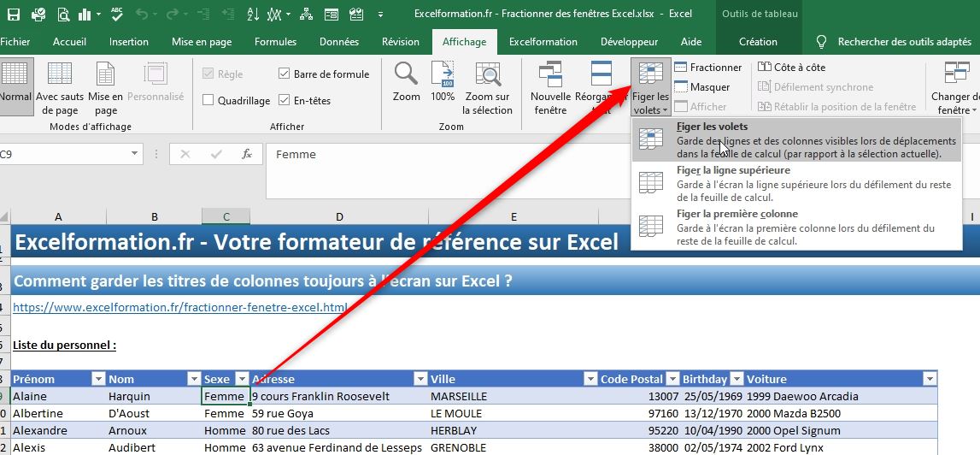980x455 pixels.
Task: Click the fx insert function icon
Action: 247,154
